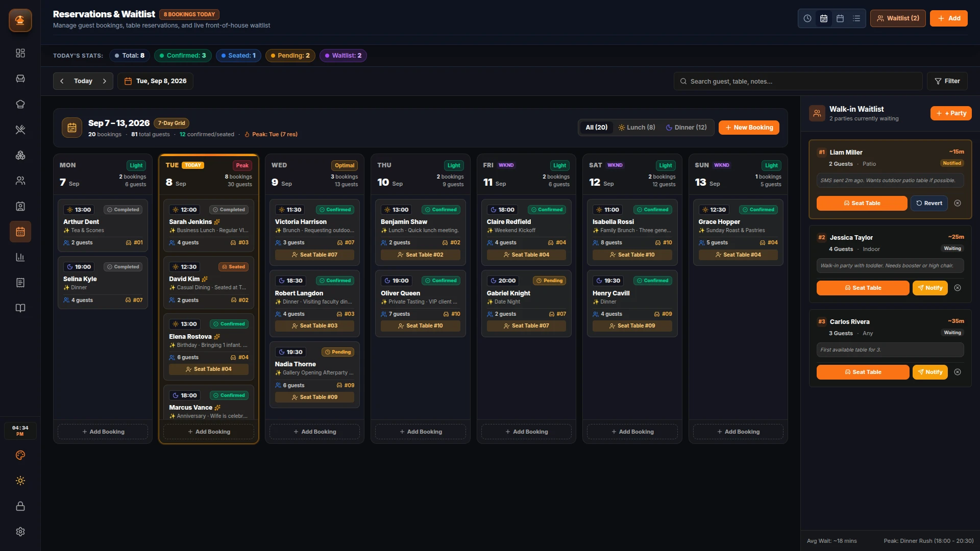Add a walk-in Party to waitlist

951,113
